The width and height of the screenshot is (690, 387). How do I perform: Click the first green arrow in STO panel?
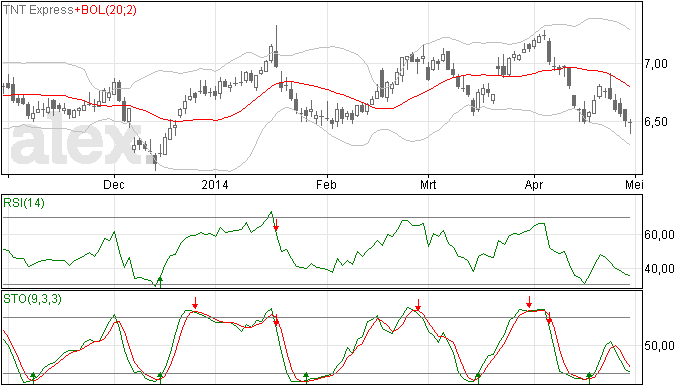[x=33, y=378]
